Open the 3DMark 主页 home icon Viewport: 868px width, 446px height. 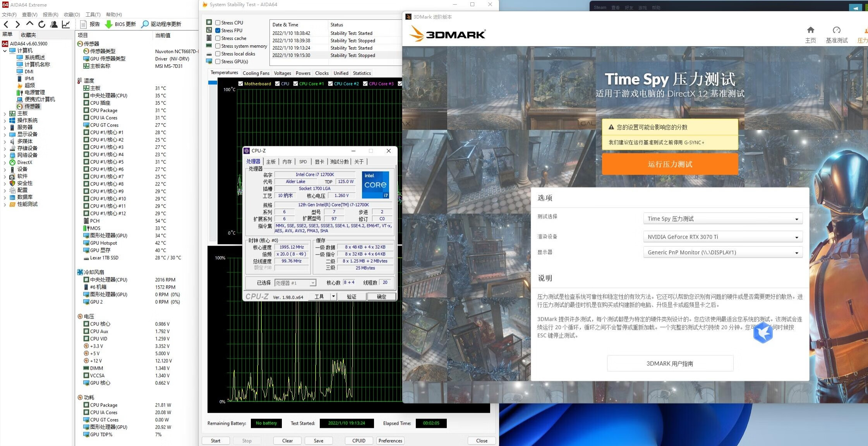(810, 34)
